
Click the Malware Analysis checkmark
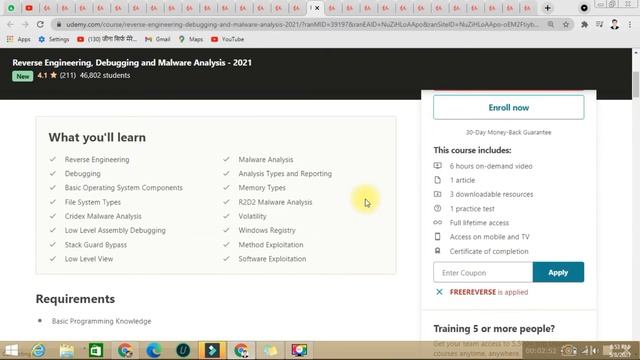[x=227, y=159]
